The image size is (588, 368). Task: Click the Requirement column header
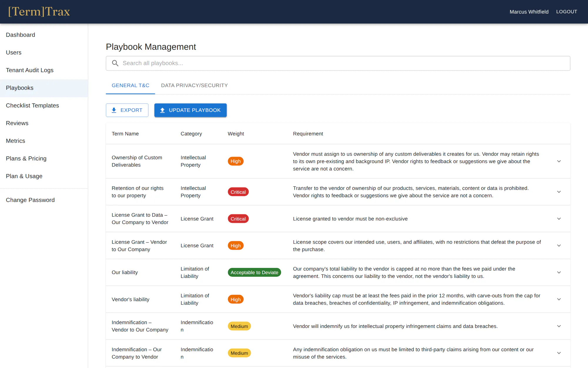308,134
